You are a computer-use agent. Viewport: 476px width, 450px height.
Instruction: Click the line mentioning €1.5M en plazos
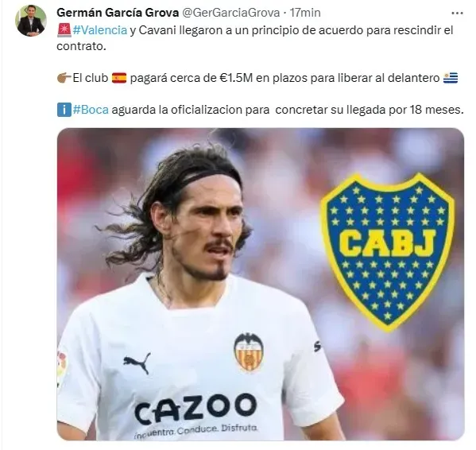(257, 78)
